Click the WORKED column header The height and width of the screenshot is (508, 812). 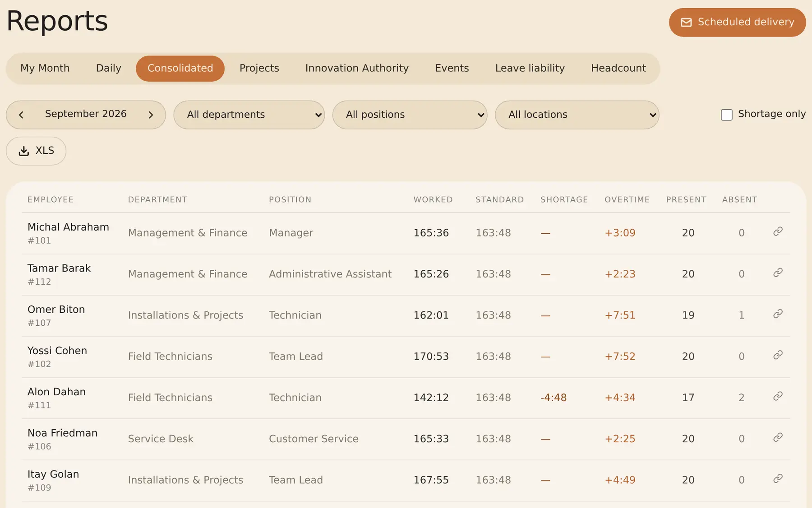pyautogui.click(x=433, y=199)
